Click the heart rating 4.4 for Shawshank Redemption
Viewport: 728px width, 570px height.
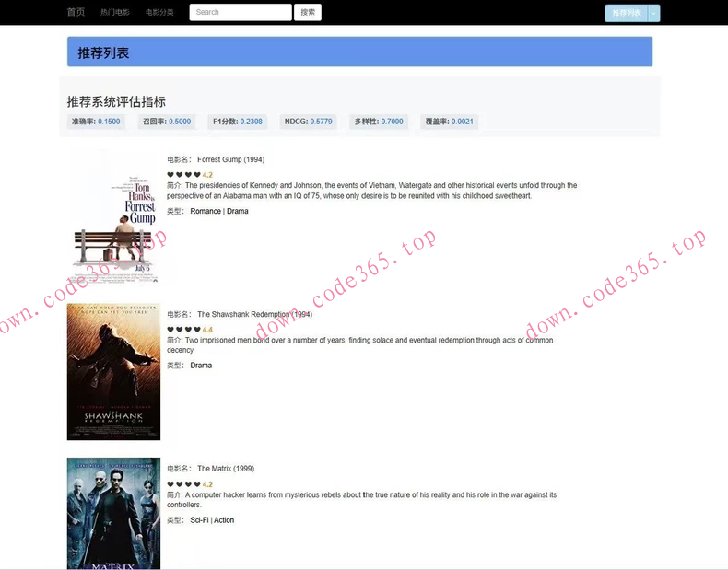[190, 330]
